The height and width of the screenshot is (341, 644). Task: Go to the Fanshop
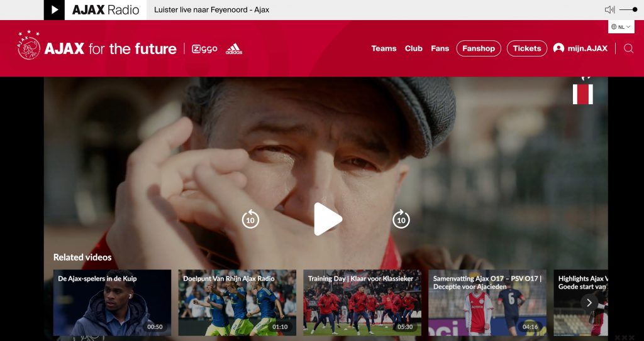(479, 48)
